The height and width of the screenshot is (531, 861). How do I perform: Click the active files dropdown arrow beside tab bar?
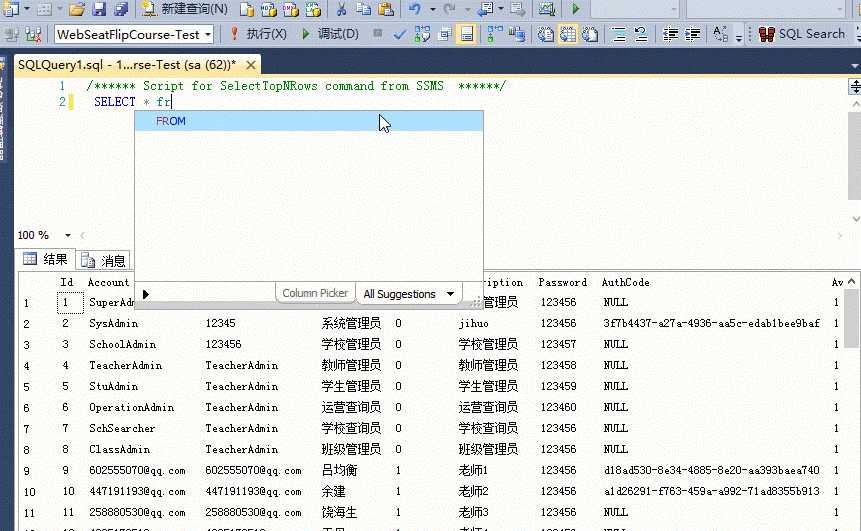tap(854, 66)
